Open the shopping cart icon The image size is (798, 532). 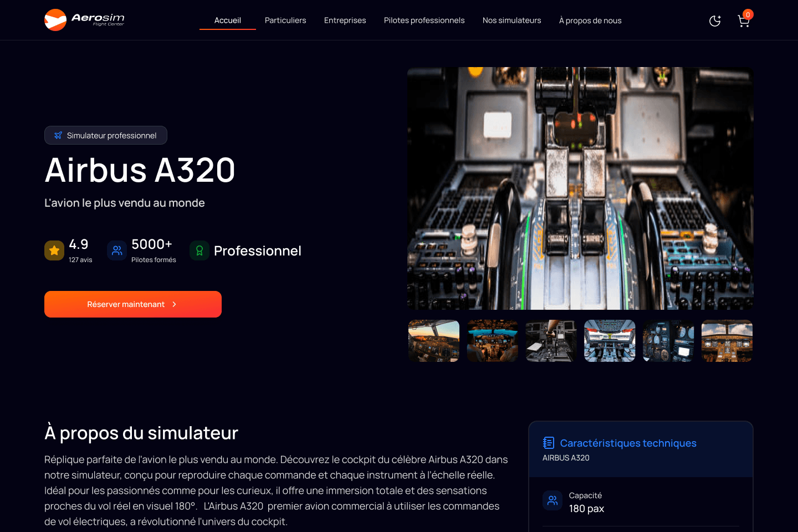point(744,21)
